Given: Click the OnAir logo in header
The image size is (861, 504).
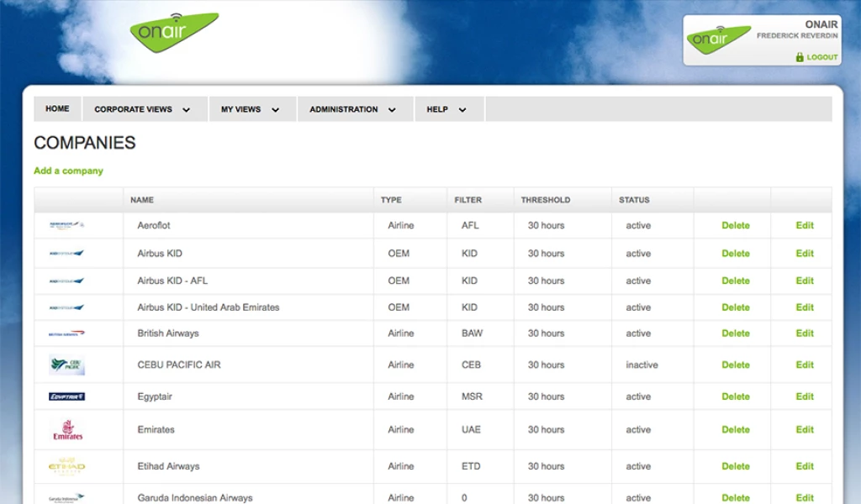Looking at the screenshot, I should click(174, 33).
